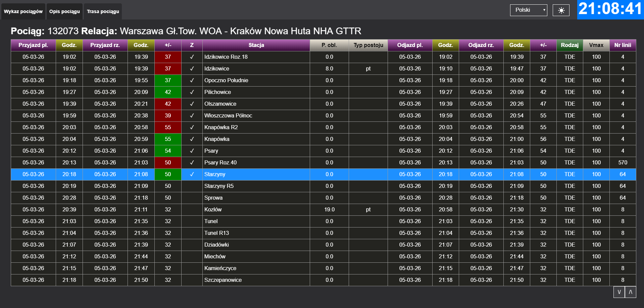Click the clock display showing 21:08:41
The height and width of the screenshot is (308, 644).
[x=610, y=9]
